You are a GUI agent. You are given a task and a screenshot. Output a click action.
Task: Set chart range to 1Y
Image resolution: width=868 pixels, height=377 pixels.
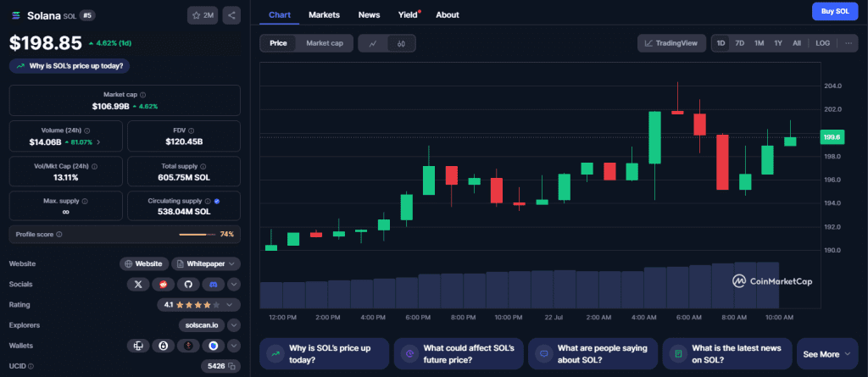click(778, 43)
